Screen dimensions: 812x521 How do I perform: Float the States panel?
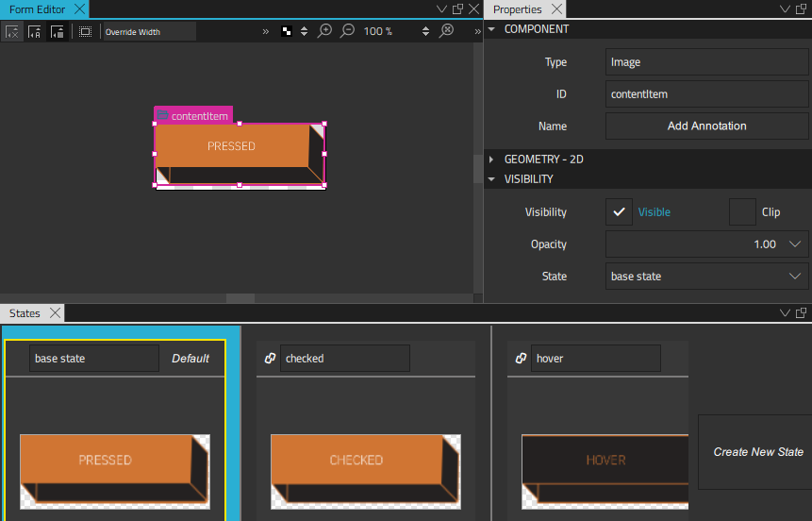coord(801,313)
